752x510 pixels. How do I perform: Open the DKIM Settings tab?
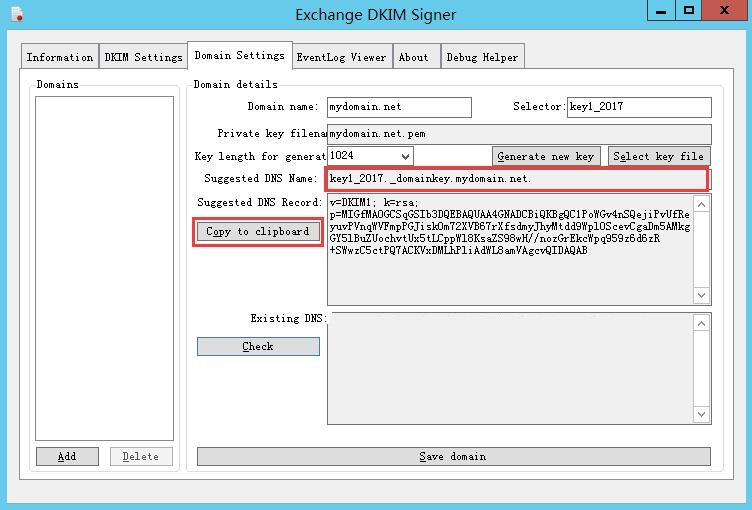pos(143,57)
